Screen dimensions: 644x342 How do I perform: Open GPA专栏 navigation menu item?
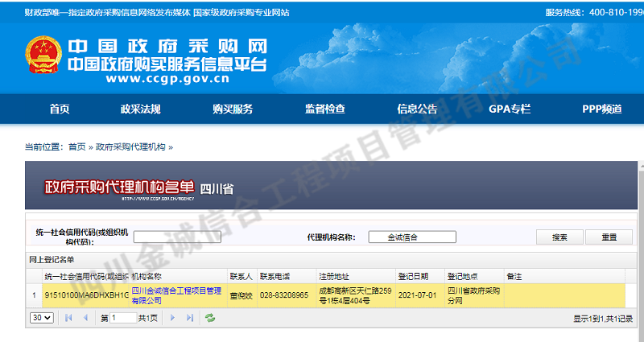(510, 109)
